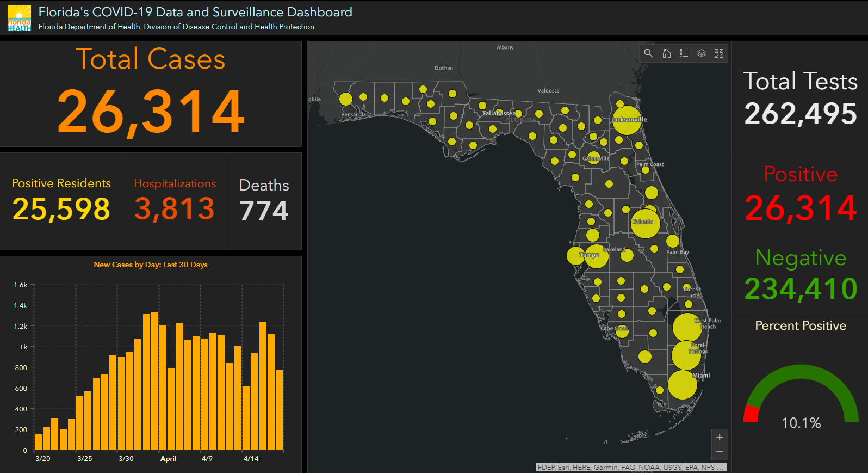Select the Jacksonville case bubble
Viewport: 868px width, 473px height.
[x=627, y=120]
